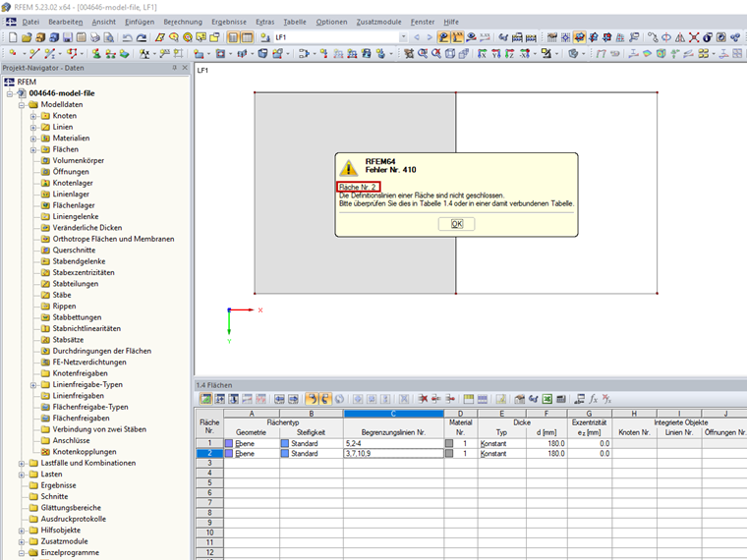Edit boundary lines cell '3,7,10,9'
Viewport: 747px width, 560px height.
393,453
